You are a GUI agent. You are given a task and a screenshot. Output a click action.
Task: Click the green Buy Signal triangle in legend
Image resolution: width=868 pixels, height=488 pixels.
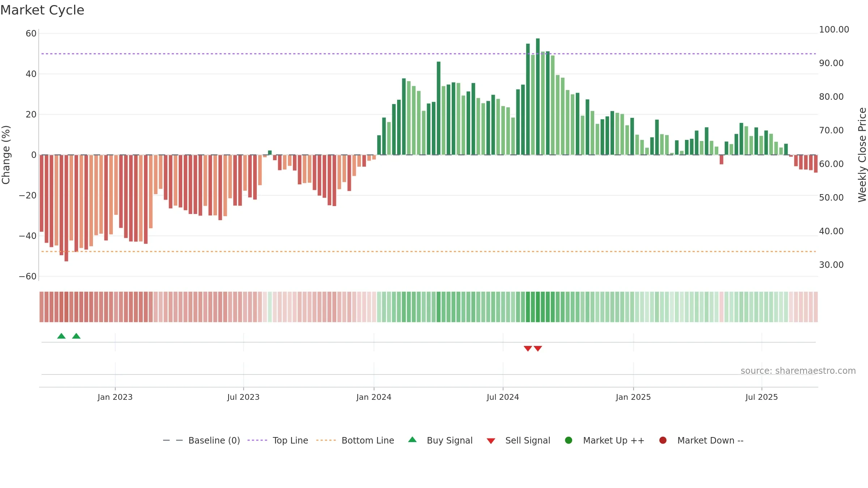(x=412, y=440)
